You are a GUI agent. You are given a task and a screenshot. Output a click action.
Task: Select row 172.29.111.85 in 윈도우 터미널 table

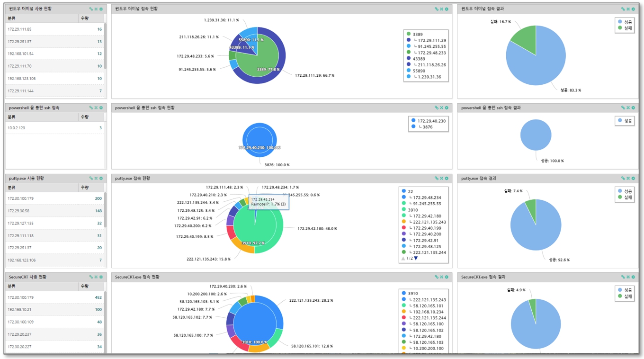coord(55,29)
